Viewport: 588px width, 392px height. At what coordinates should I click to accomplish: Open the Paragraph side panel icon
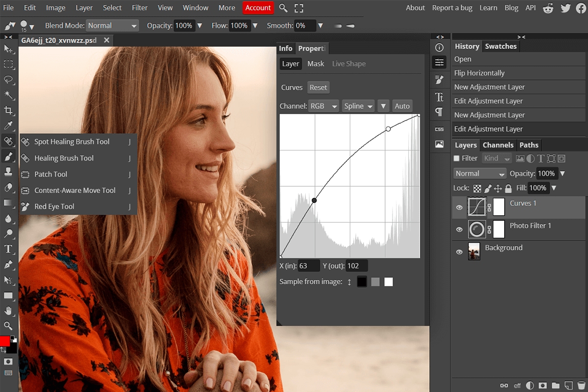coord(439,112)
